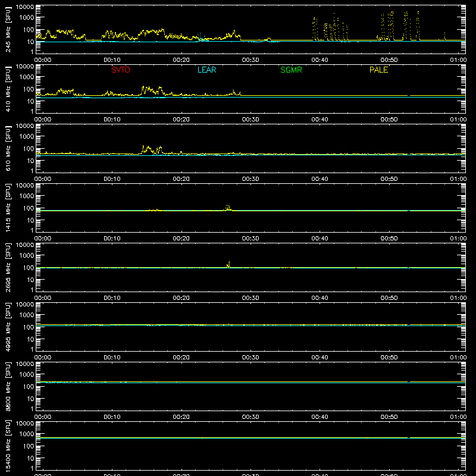Image resolution: width=476 pixels, height=476 pixels.
Task: Click the cyan LEAR station label
Action: (x=206, y=70)
